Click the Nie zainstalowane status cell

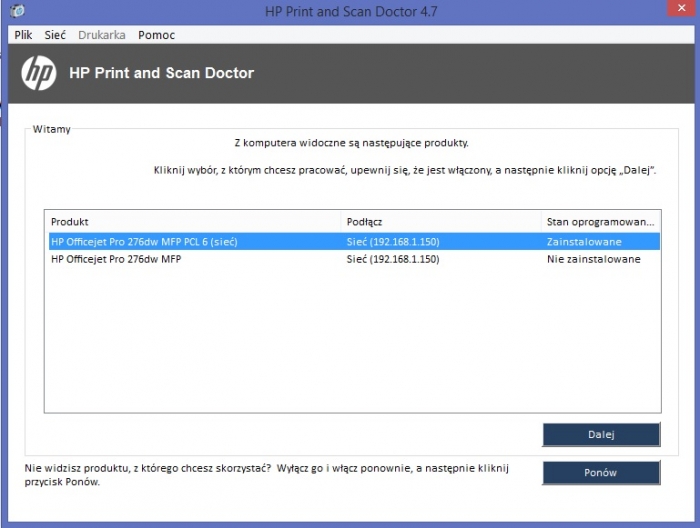pos(594,259)
